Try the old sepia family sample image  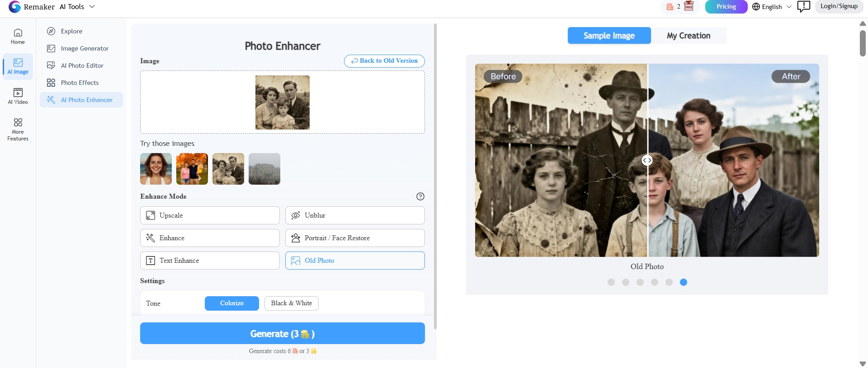coord(228,169)
